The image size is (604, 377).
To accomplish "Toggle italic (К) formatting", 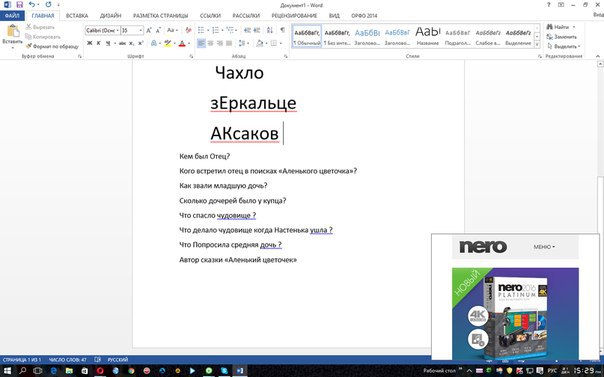I will click(99, 43).
